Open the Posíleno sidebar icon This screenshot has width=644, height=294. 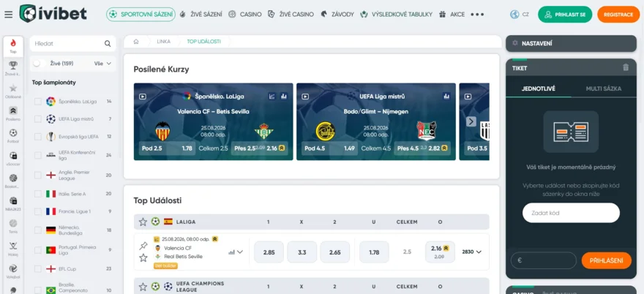[x=13, y=113]
